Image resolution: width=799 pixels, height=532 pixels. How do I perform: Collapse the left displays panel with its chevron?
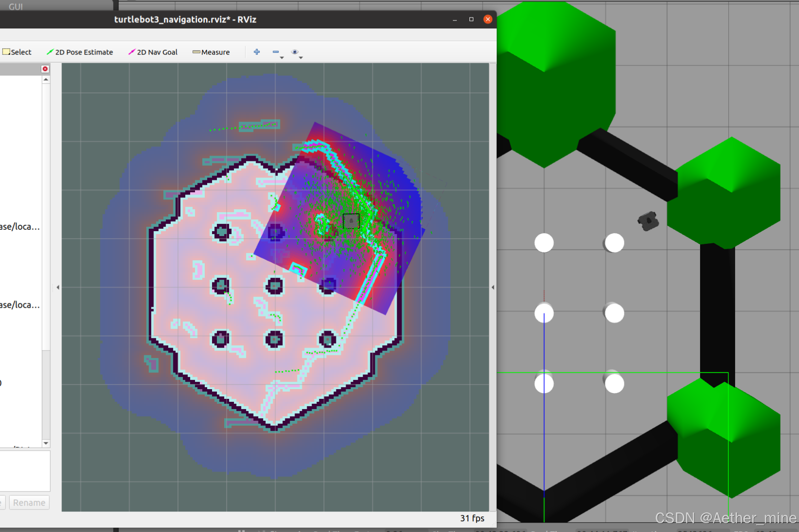pyautogui.click(x=58, y=287)
